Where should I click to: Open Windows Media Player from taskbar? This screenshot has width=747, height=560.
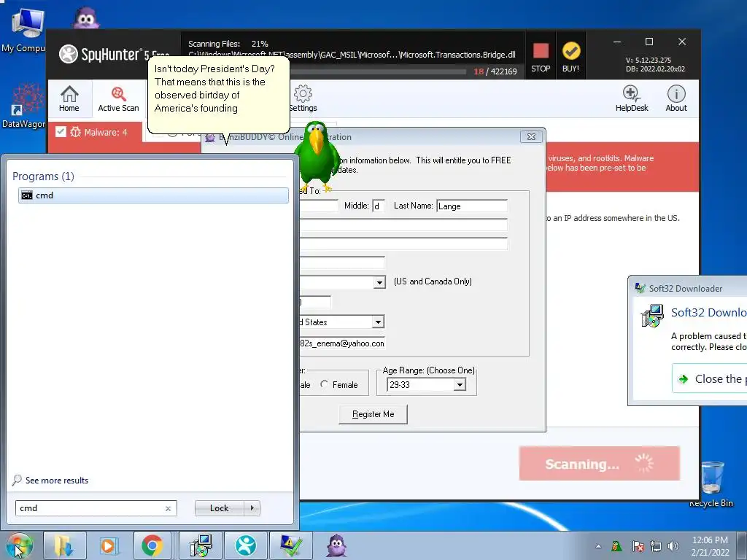[x=109, y=545]
